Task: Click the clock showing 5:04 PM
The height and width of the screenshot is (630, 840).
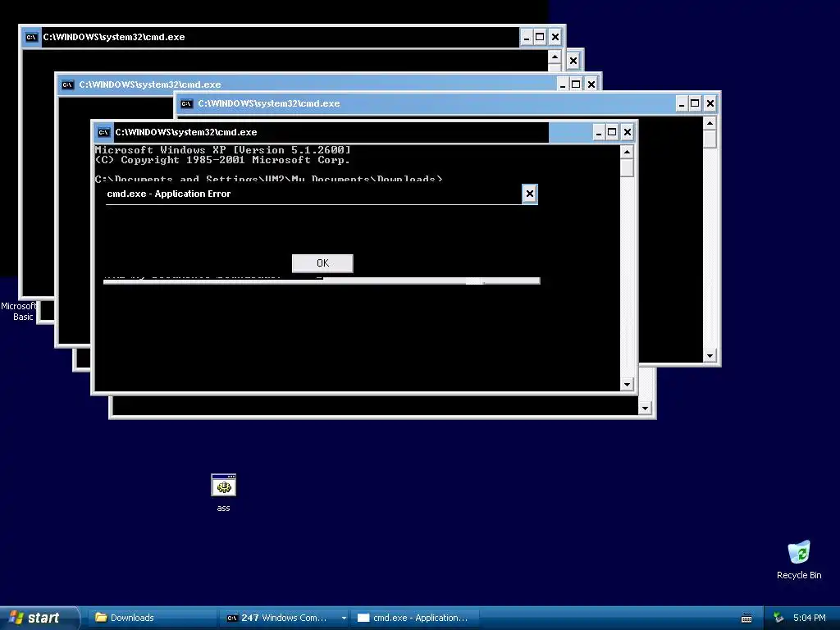Action: point(810,618)
